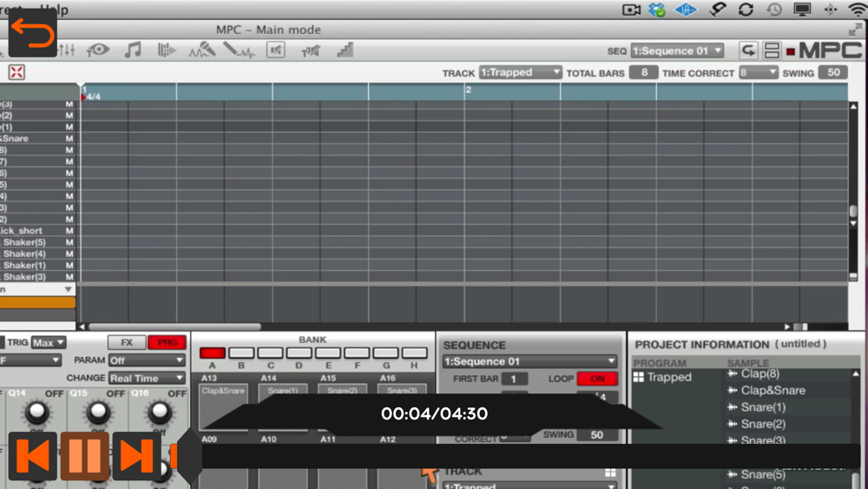Open the SEQ 1:Sequence 01 dropdown in toolbar
868x489 pixels.
[676, 51]
